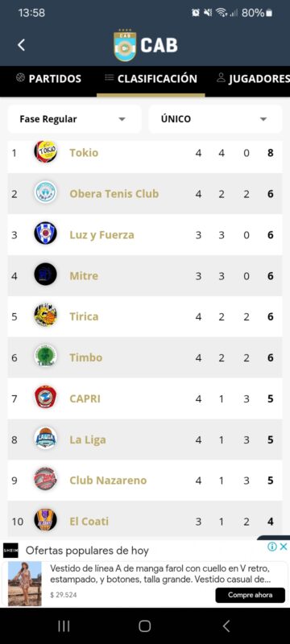Open the ad product dress thumbnail
The height and width of the screenshot is (644, 290).
click(25, 584)
